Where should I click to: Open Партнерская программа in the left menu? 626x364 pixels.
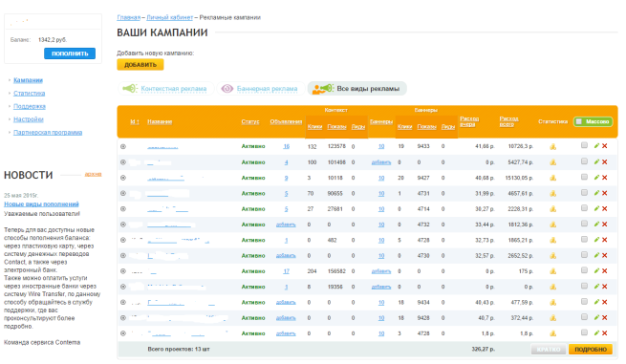[48, 132]
